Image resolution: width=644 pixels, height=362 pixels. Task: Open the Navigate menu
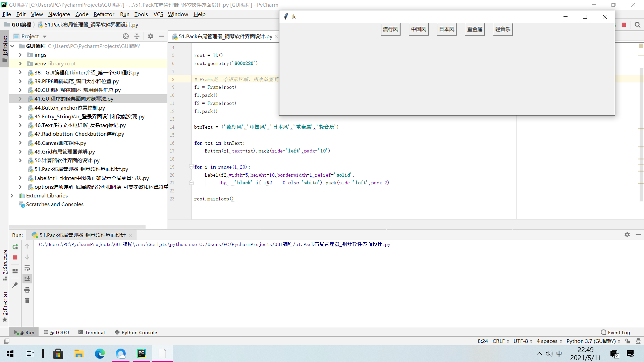59,14
